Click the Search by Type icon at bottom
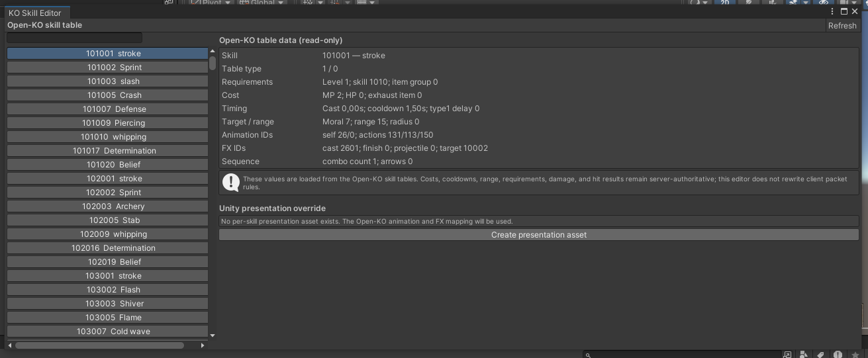 pyautogui.click(x=804, y=355)
